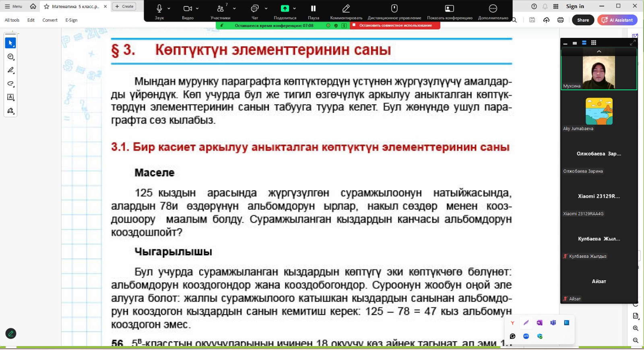
Task: Switch to the Convert menu item
Action: [x=50, y=20]
